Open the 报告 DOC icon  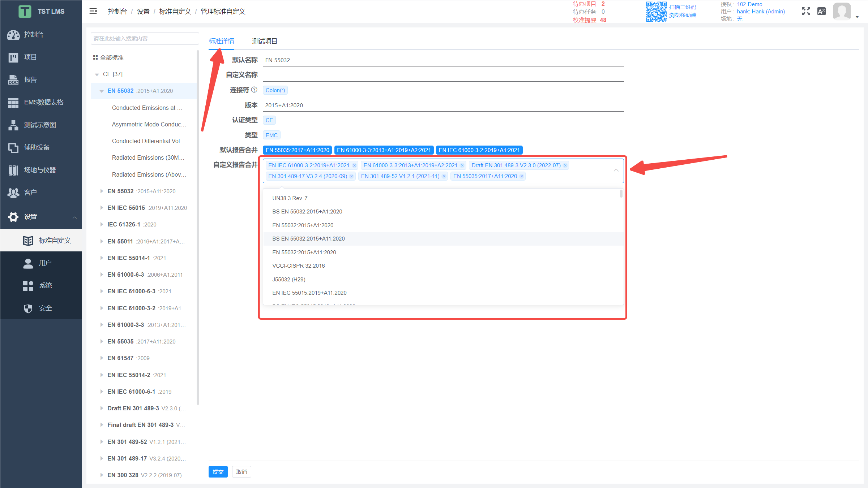point(13,80)
